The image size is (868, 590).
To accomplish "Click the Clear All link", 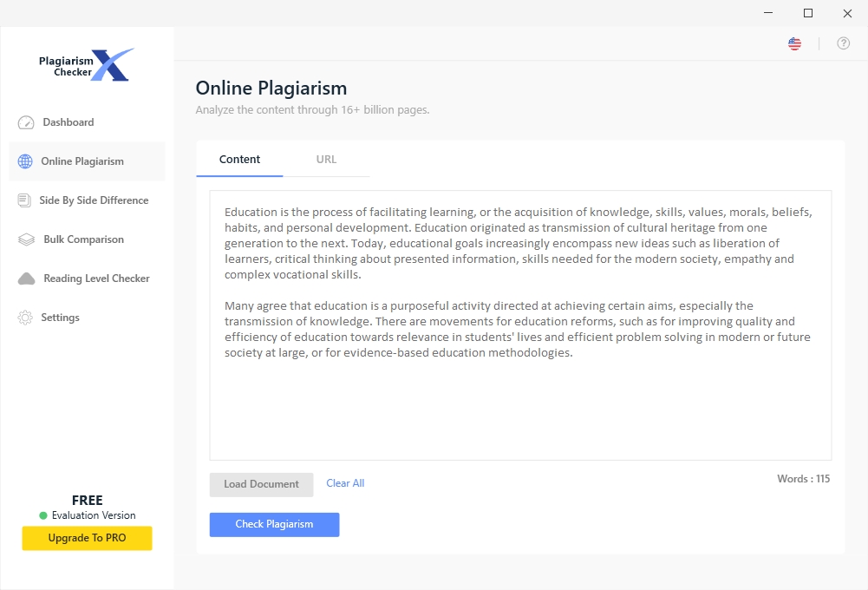I will coord(344,482).
